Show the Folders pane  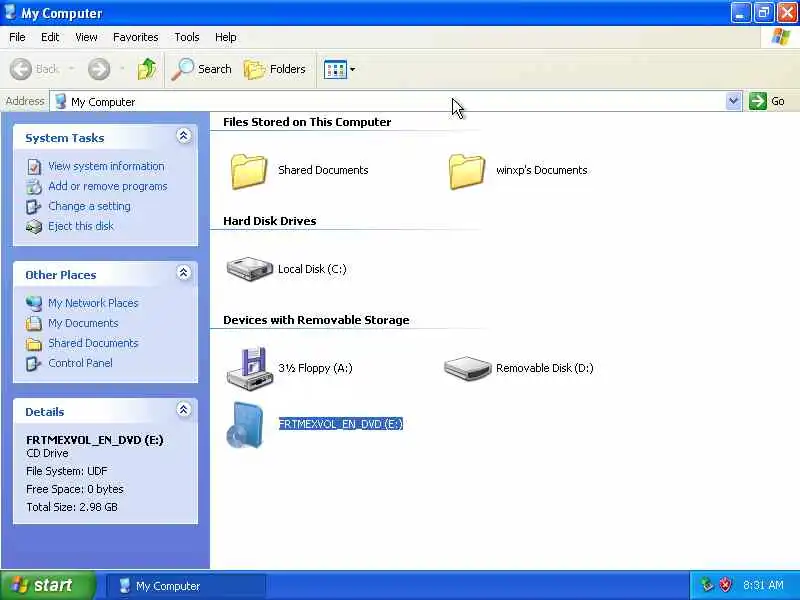pyautogui.click(x=275, y=69)
